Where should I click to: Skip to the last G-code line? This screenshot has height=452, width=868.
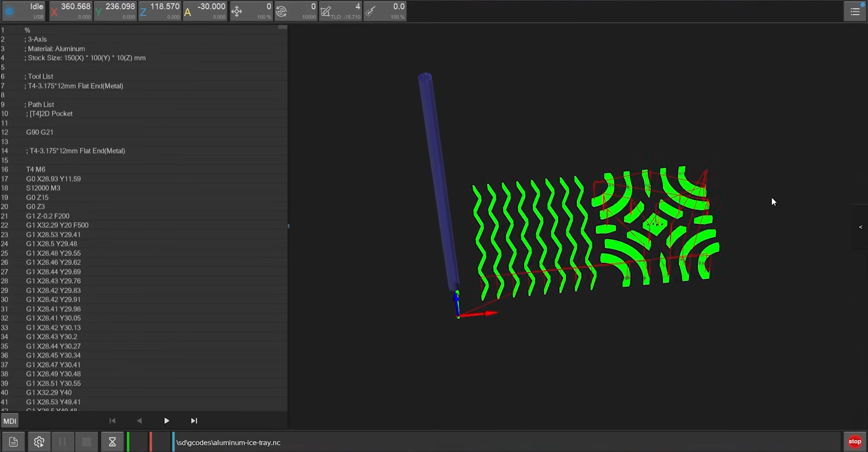point(194,421)
